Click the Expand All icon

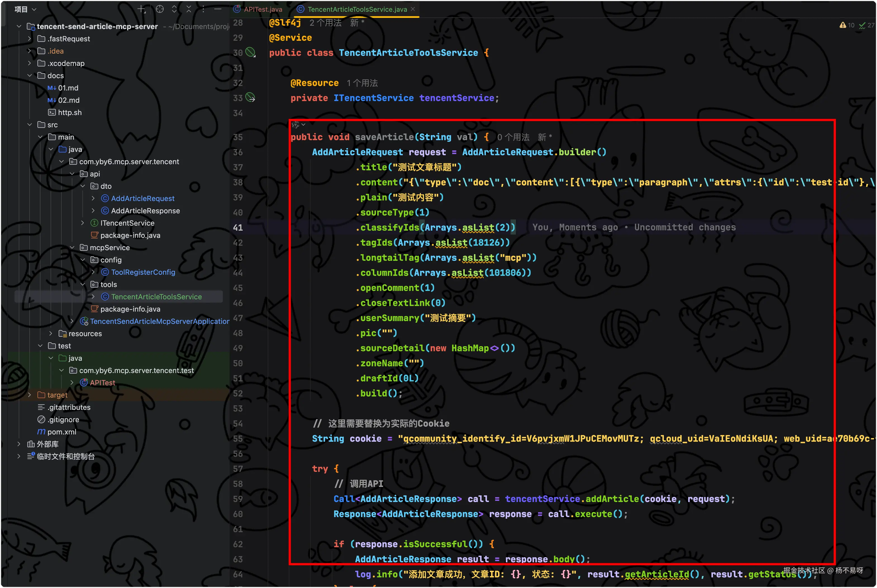pos(175,9)
